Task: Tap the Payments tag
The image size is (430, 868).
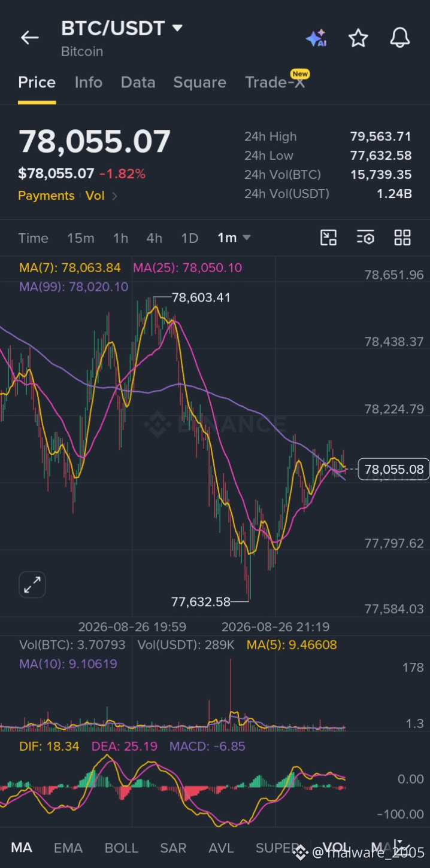Action: [46, 196]
